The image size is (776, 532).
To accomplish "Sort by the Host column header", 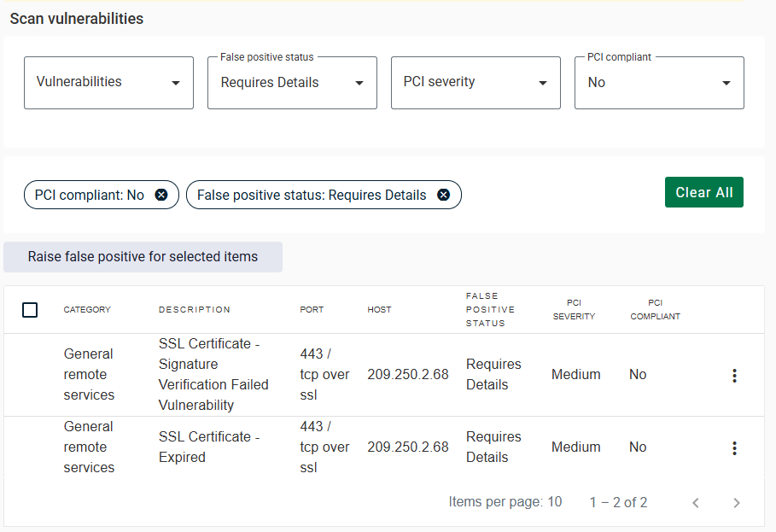I will coord(380,310).
